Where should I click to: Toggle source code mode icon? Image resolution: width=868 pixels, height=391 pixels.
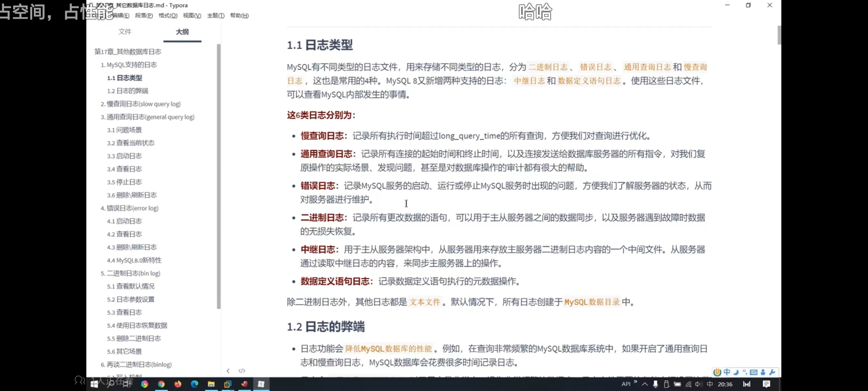[241, 370]
